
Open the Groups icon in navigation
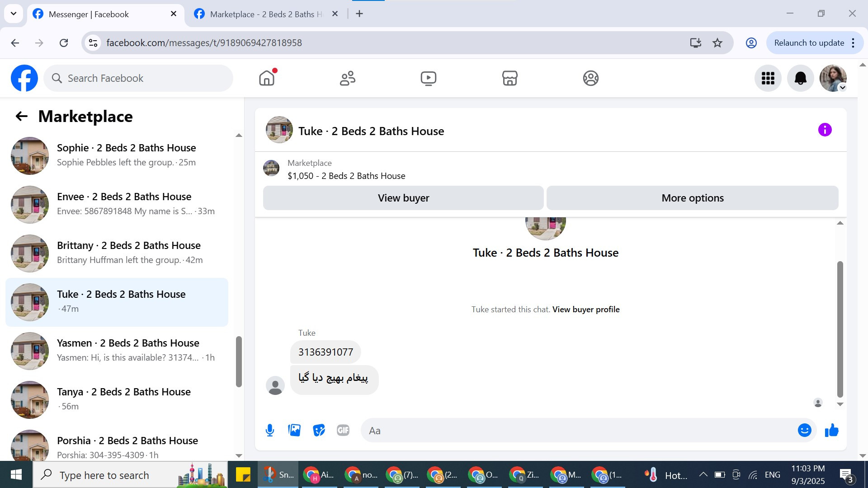coord(590,78)
